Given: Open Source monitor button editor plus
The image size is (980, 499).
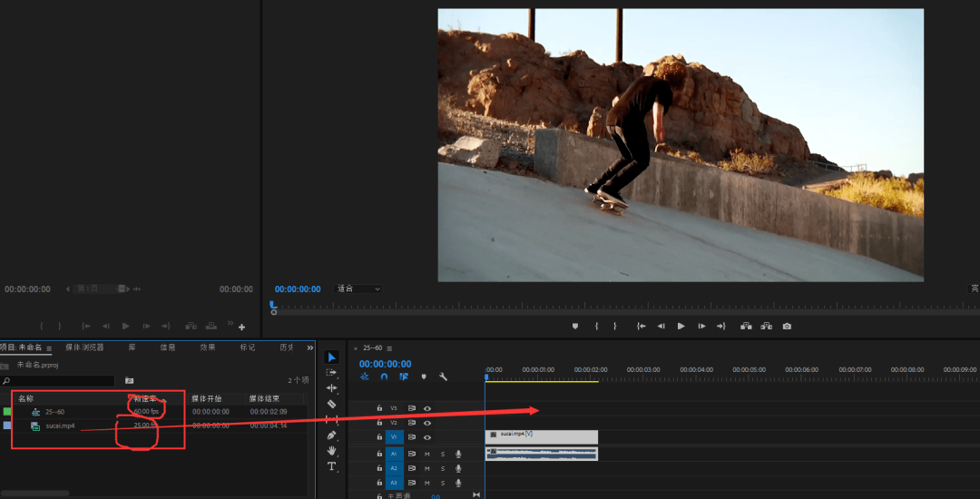Looking at the screenshot, I should pos(242,328).
